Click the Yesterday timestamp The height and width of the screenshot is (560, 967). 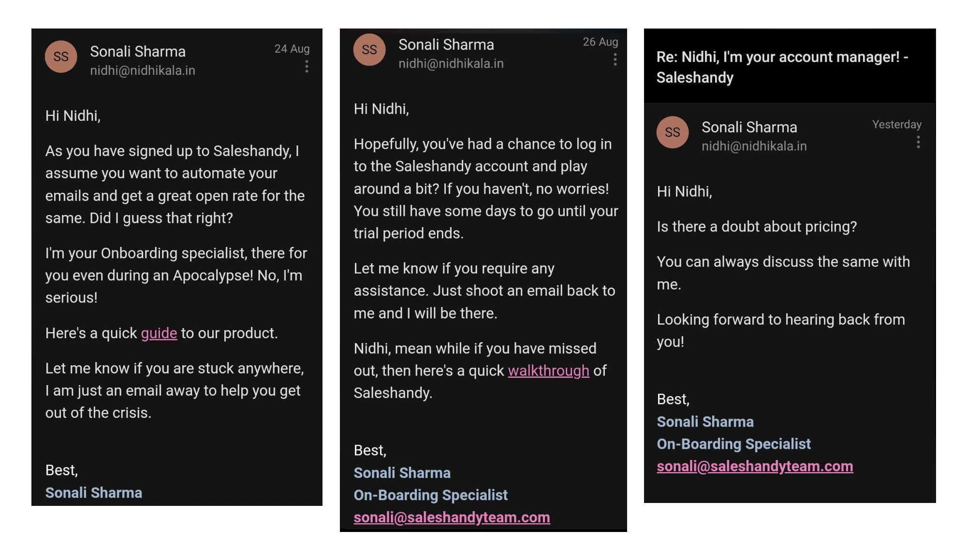pos(896,125)
